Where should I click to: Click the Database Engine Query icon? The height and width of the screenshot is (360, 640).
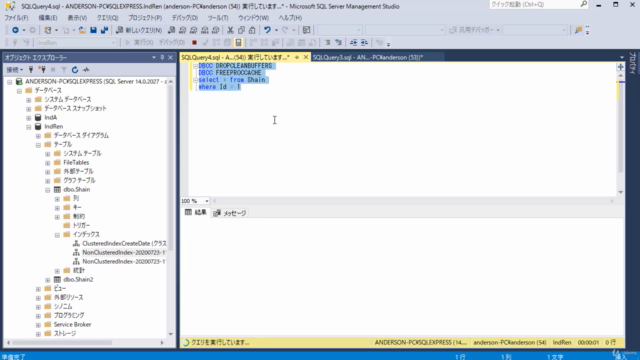pyautogui.click(x=171, y=30)
